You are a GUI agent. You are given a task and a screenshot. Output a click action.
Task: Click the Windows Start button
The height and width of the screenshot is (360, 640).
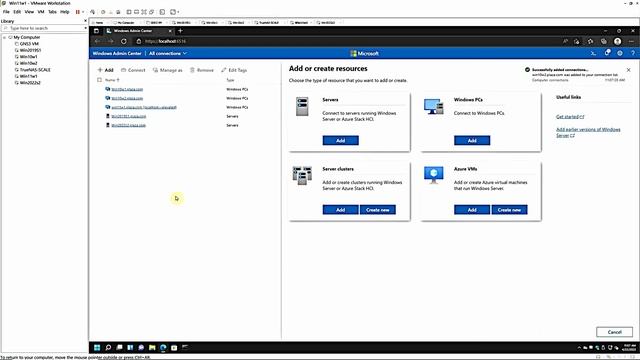tap(97, 347)
